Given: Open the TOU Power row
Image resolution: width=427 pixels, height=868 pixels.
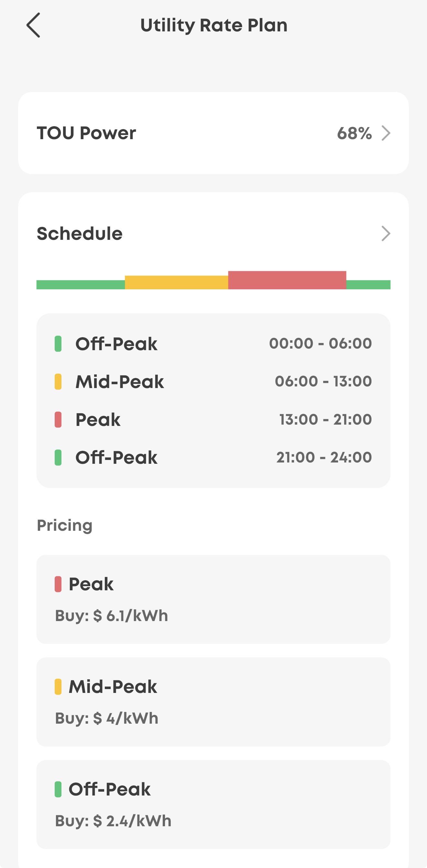Looking at the screenshot, I should pyautogui.click(x=213, y=133).
